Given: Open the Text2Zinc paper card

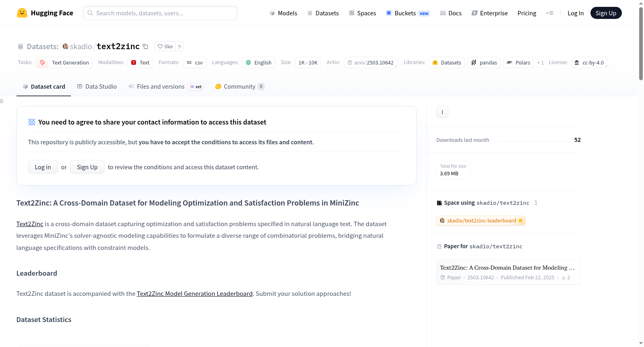Looking at the screenshot, I should click(x=508, y=272).
